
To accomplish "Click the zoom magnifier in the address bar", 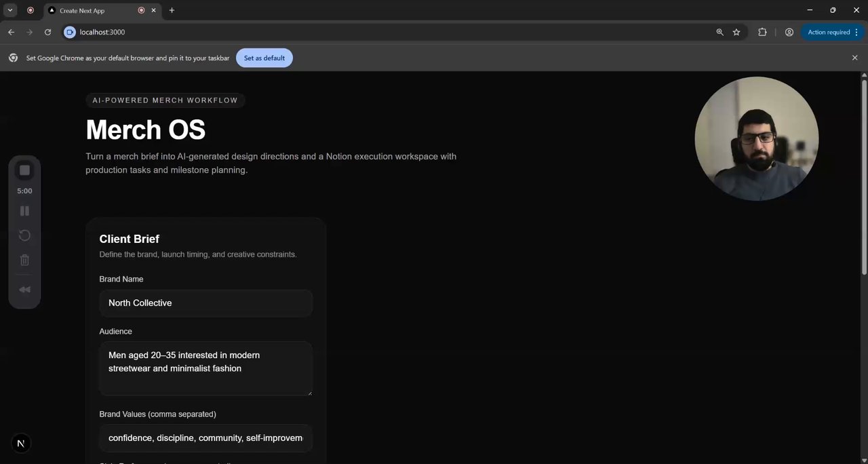I will [720, 32].
